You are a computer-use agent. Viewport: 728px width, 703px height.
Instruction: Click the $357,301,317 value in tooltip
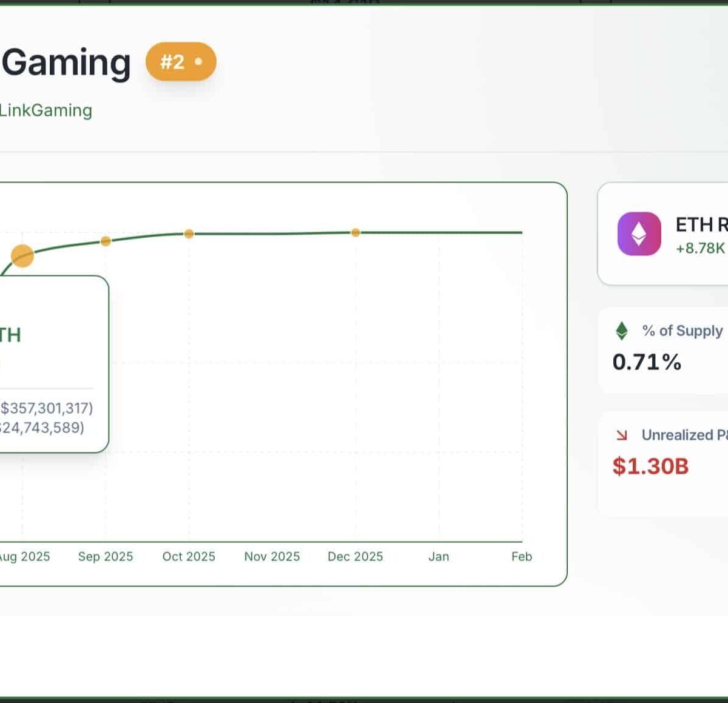(46, 408)
